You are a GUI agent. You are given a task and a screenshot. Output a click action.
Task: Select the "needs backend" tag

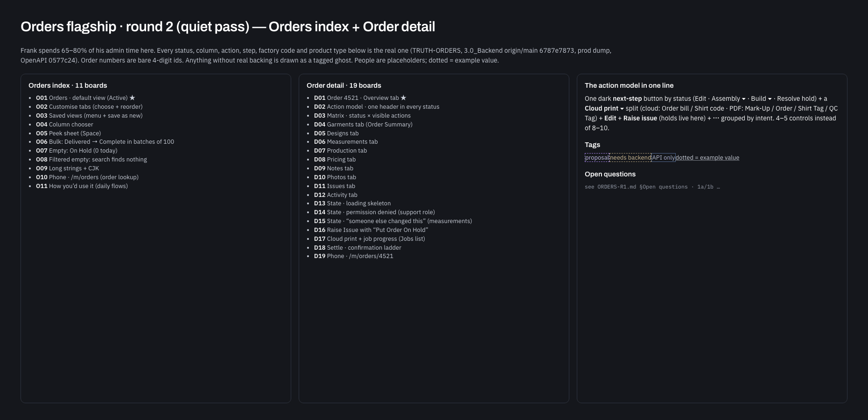(630, 158)
